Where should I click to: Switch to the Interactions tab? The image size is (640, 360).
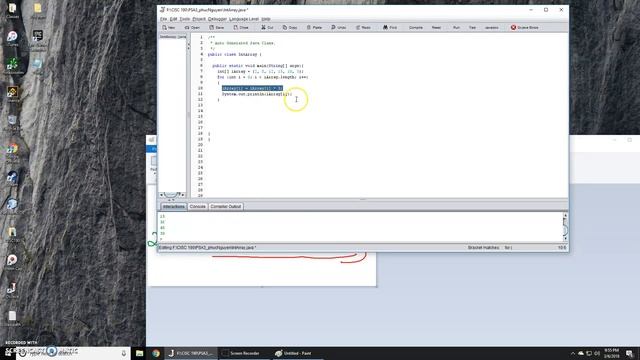[173, 207]
